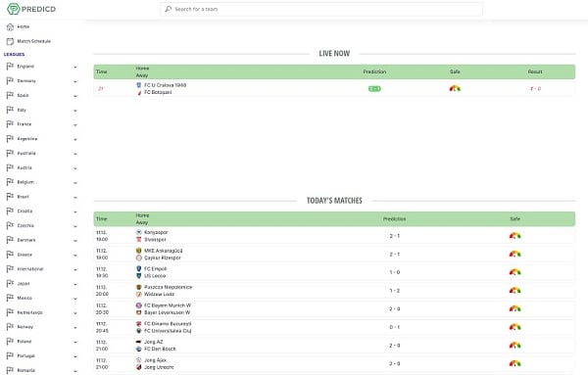Click the Spain flag icon

(10, 95)
